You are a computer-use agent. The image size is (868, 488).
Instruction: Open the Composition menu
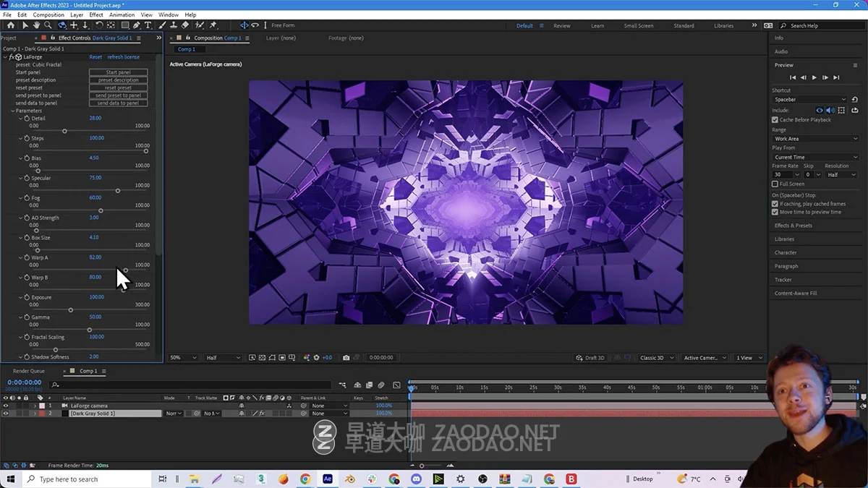tap(48, 14)
